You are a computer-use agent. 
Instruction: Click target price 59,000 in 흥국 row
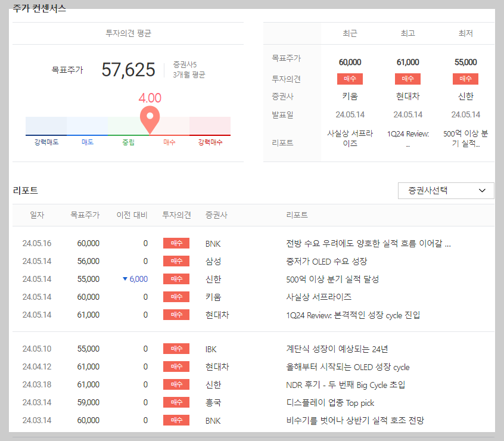pos(88,402)
